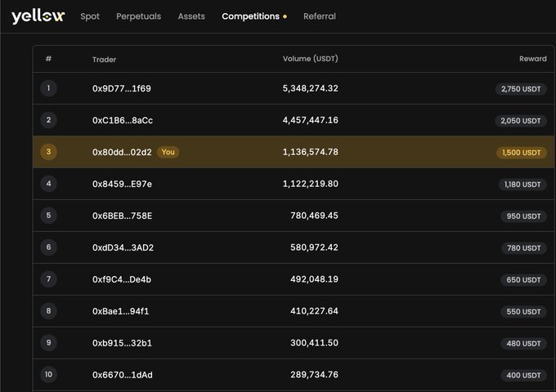Click the highlighted rank 3 badge
Viewport: 556px width, 392px height.
click(48, 152)
